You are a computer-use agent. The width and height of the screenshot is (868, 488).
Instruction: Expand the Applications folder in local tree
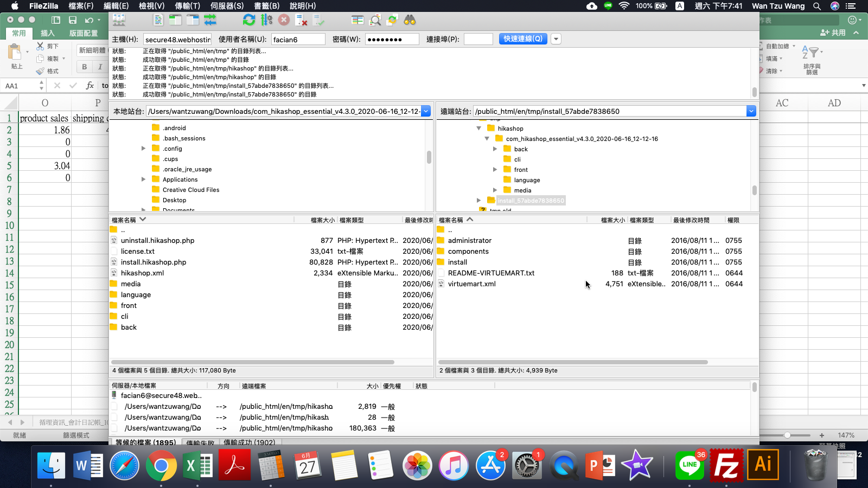[x=143, y=179]
